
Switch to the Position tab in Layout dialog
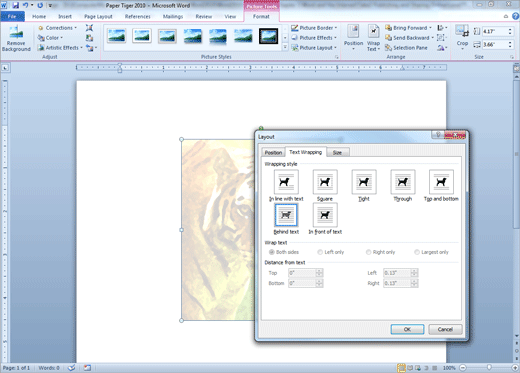click(x=273, y=152)
